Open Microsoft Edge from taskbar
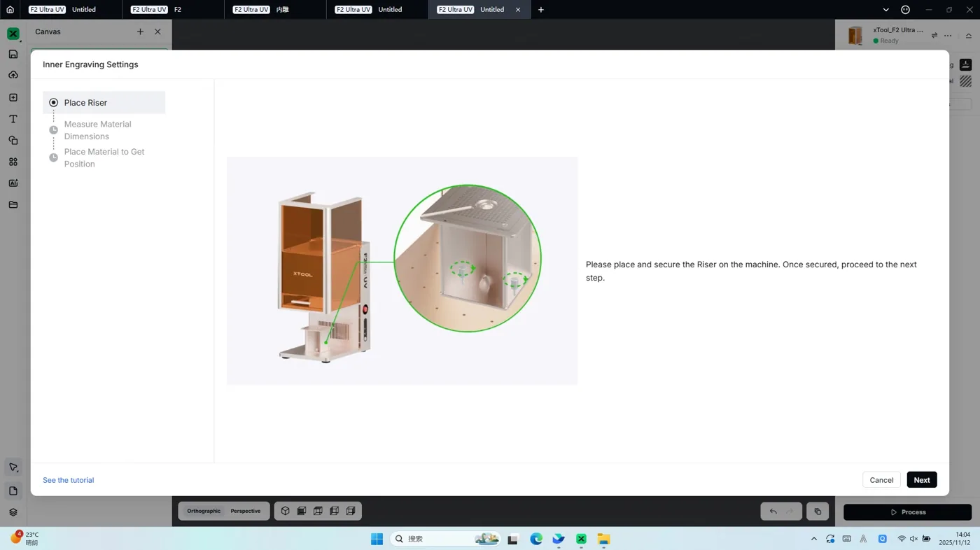Screen dimensions: 980x550 coord(536,539)
